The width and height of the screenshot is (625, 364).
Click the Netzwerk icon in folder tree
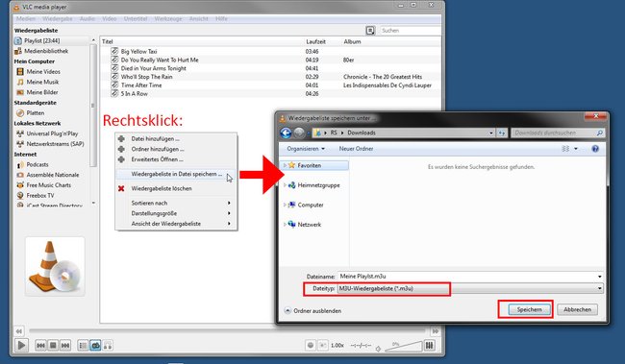pyautogui.click(x=291, y=224)
